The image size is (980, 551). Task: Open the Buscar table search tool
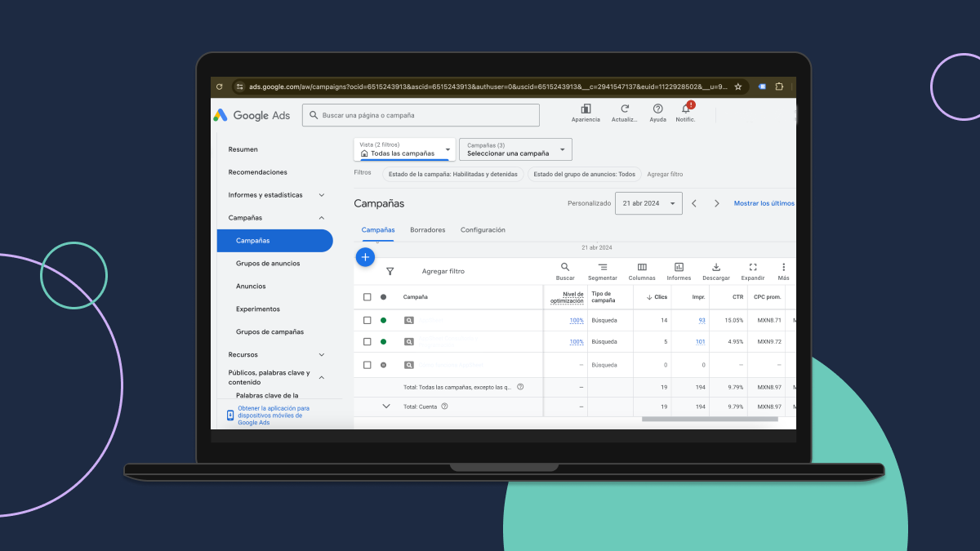point(565,271)
